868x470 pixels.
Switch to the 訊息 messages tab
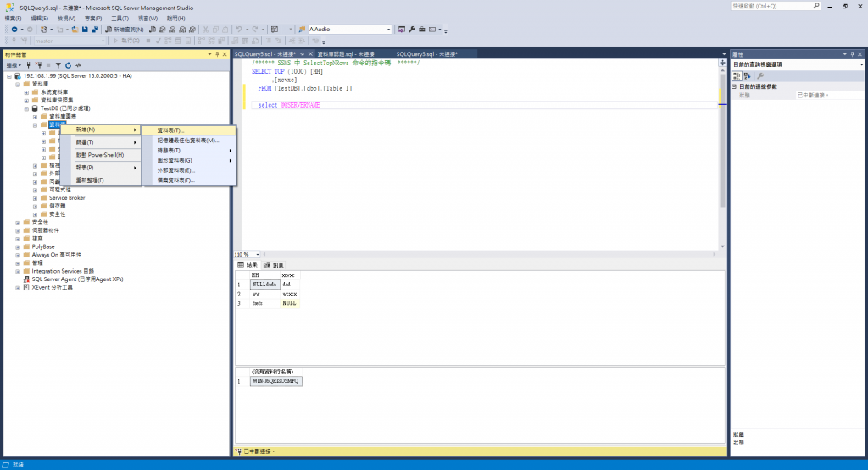coord(274,265)
